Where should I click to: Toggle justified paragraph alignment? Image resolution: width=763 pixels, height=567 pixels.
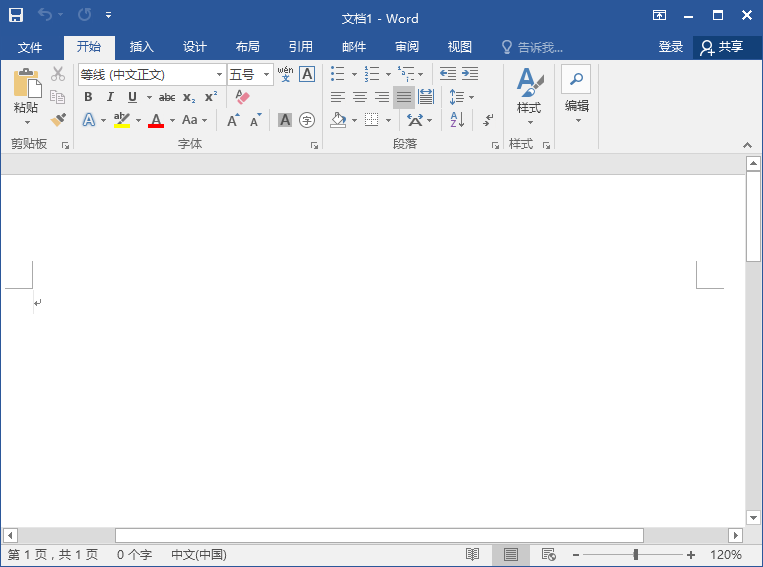click(403, 97)
